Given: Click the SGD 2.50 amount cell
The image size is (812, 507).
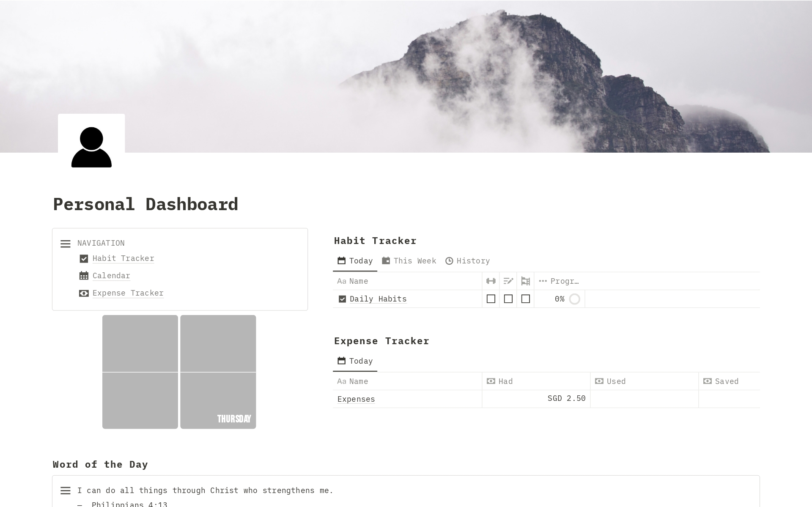Looking at the screenshot, I should (566, 399).
